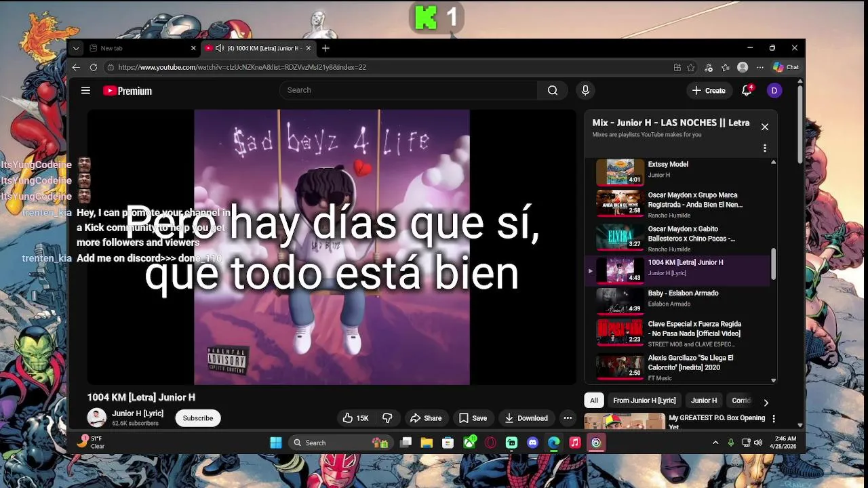Show hidden system tray icons
The image size is (868, 488).
coord(715,443)
